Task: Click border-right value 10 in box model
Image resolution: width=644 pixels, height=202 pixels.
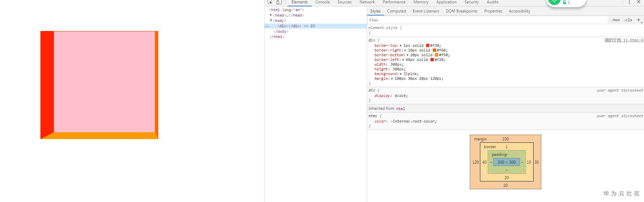Action: click(x=529, y=162)
